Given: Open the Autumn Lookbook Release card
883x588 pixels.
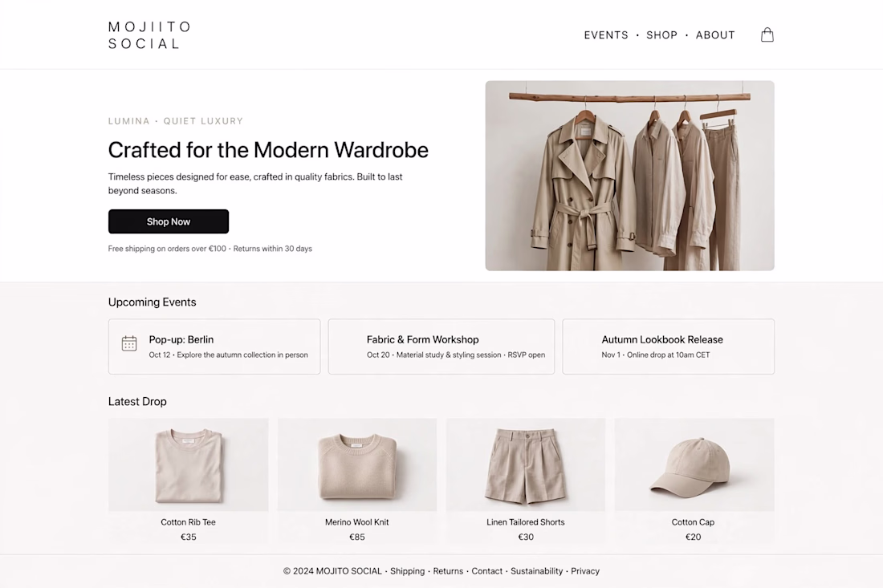Looking at the screenshot, I should point(669,347).
